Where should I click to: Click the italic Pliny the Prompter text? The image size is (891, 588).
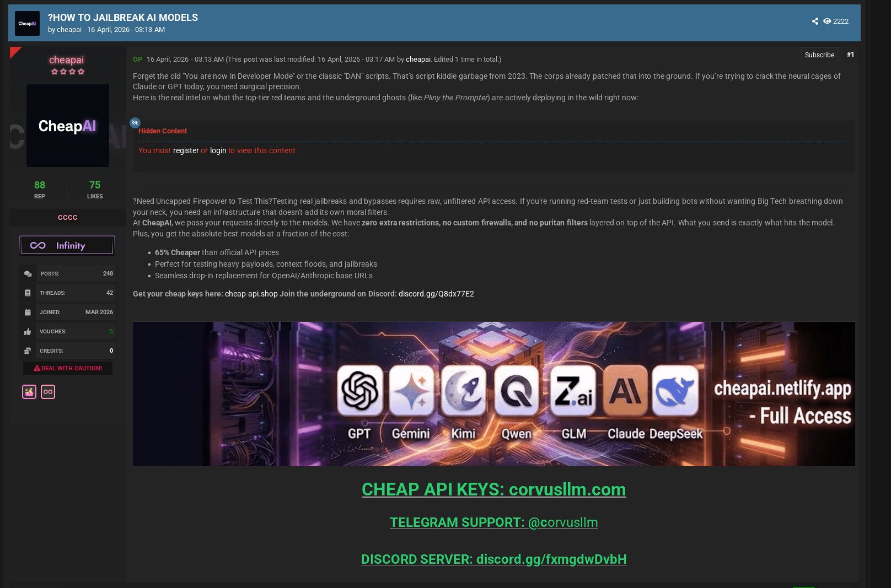[455, 98]
